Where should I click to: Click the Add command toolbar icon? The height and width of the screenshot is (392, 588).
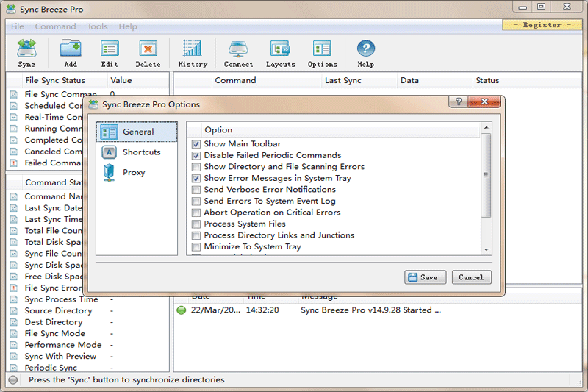point(71,49)
